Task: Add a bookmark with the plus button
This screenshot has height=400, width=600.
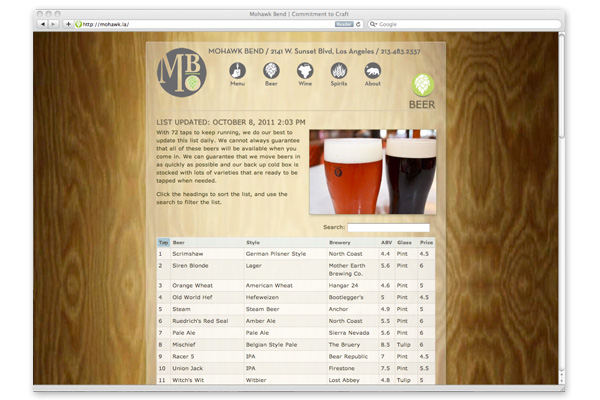Action: pos(68,24)
